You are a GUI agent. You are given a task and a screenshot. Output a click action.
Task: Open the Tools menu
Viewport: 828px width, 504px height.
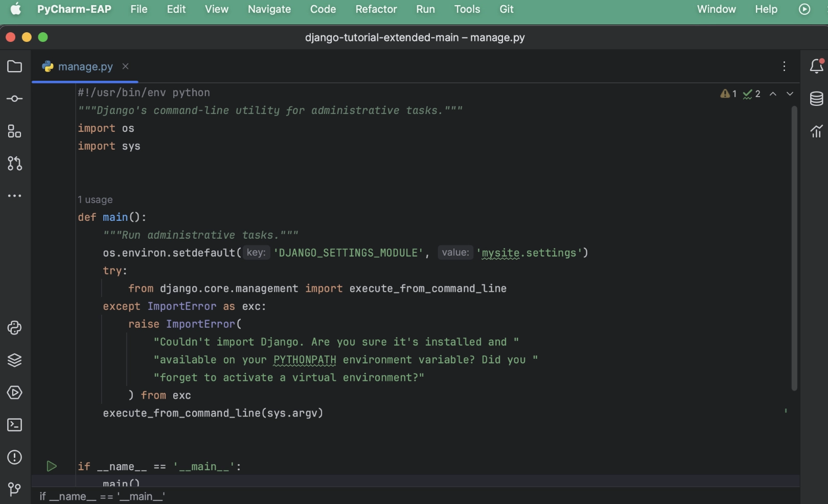click(x=467, y=9)
